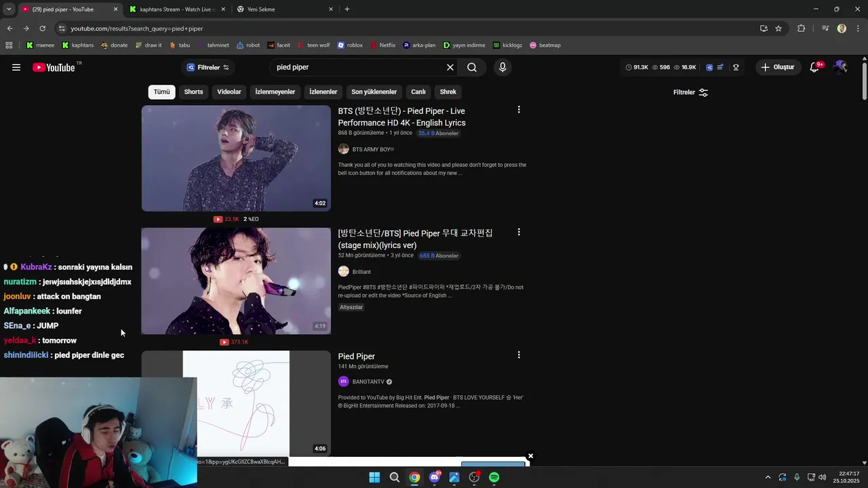Open the kaphtans bookmark
868x488 pixels.
click(x=78, y=45)
